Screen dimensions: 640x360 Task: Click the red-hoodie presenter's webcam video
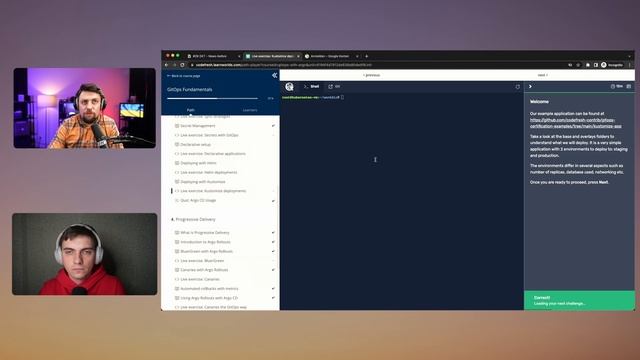point(84,254)
